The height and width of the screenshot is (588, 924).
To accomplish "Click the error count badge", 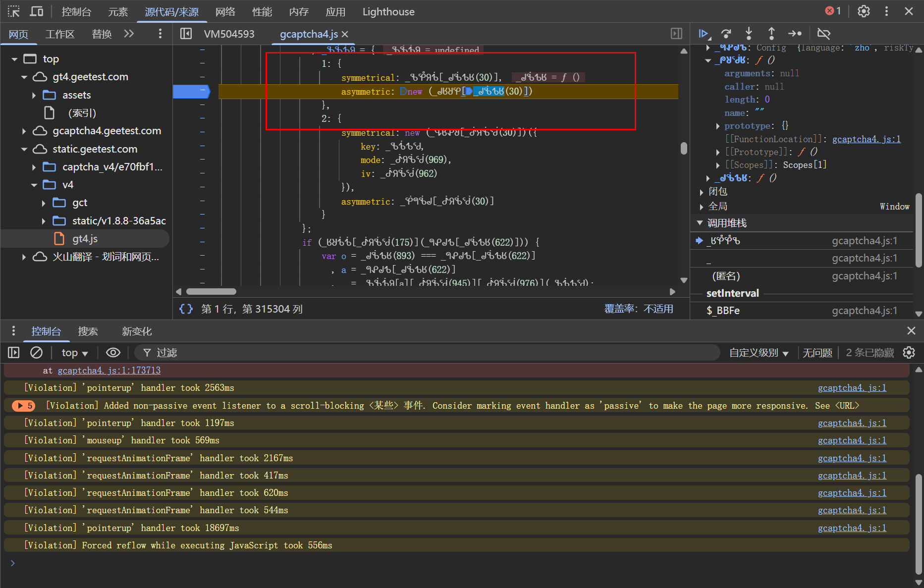I will [833, 11].
